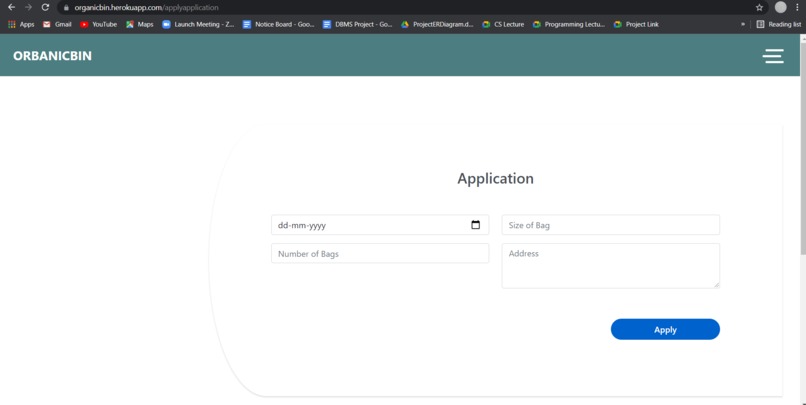Open the Notice Board Google Doc bookmark
Screen dimensions: 806x405
click(x=278, y=24)
